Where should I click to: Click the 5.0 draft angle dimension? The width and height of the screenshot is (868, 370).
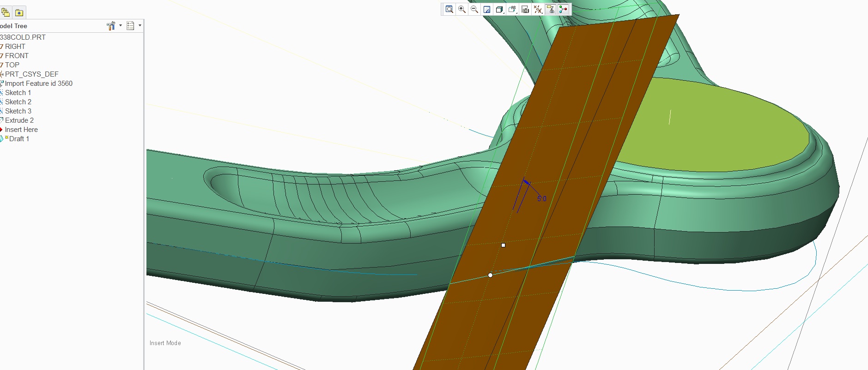pos(541,199)
